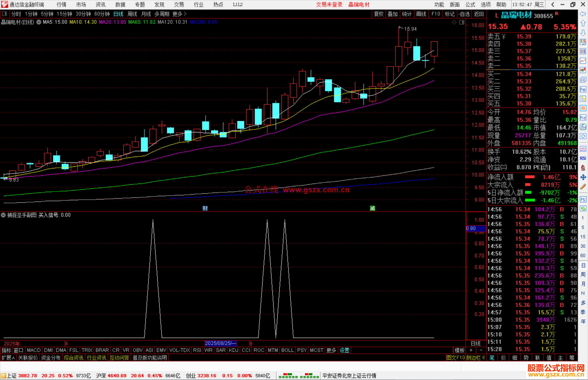Open the candlestick chart sidebar icon
The height and width of the screenshot is (380, 588).
583,70
